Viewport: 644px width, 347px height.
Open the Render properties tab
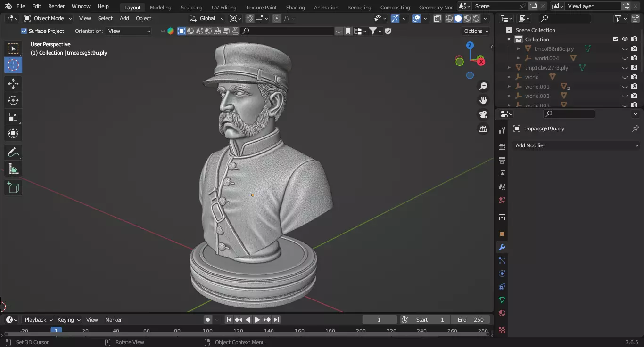(502, 147)
